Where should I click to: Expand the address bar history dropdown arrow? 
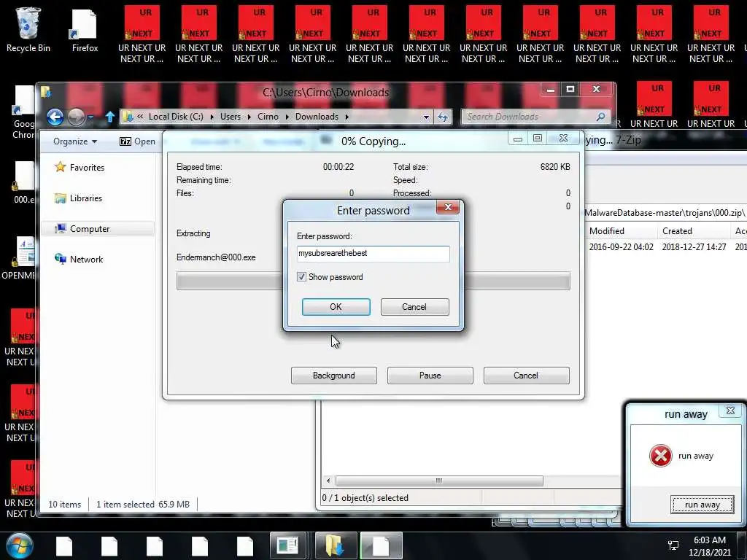pyautogui.click(x=426, y=117)
